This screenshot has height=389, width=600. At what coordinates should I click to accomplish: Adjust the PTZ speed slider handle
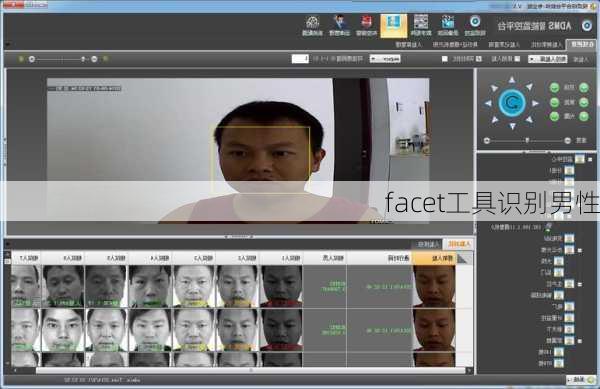click(527, 141)
